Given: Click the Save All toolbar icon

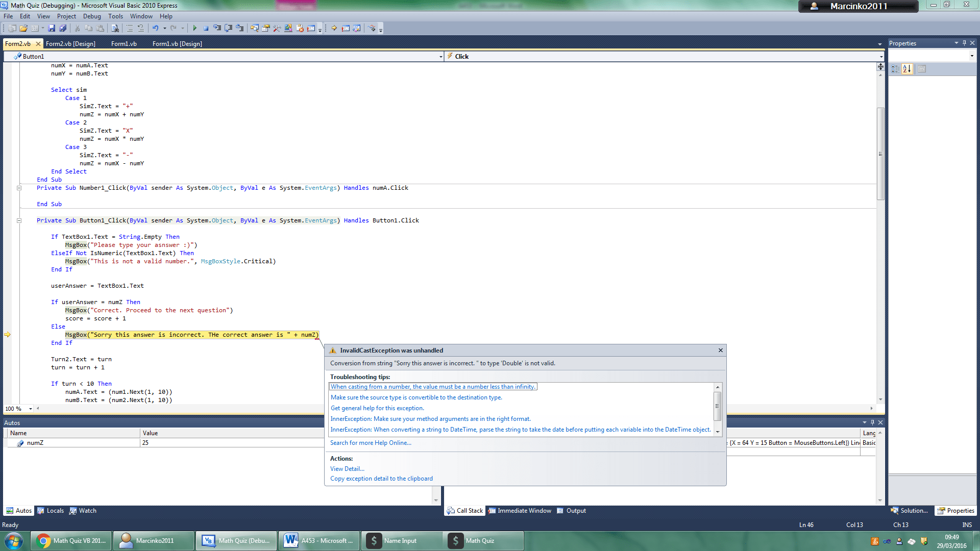Looking at the screenshot, I should click(63, 29).
